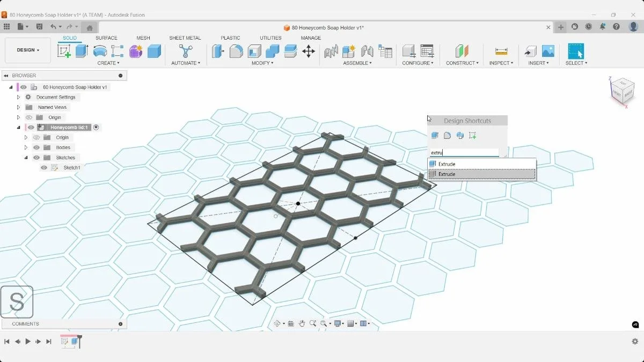This screenshot has width=644, height=362.
Task: Choose the first Extrude search result
Action: [482, 164]
